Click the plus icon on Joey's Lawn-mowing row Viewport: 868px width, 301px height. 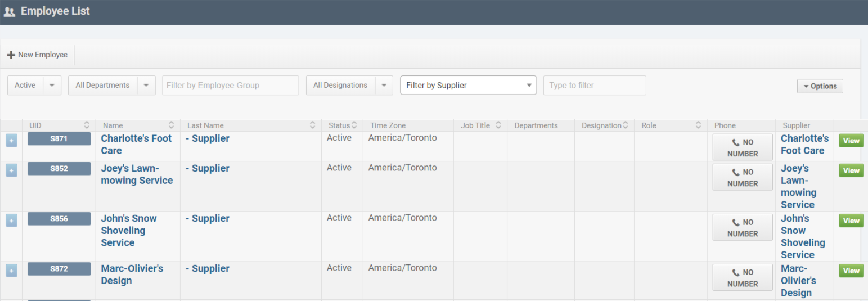[11, 170]
